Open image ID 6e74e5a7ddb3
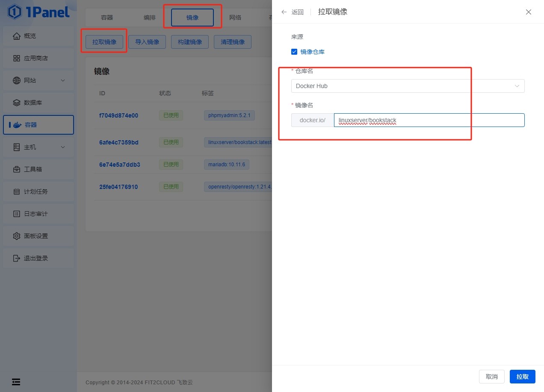 click(120, 165)
